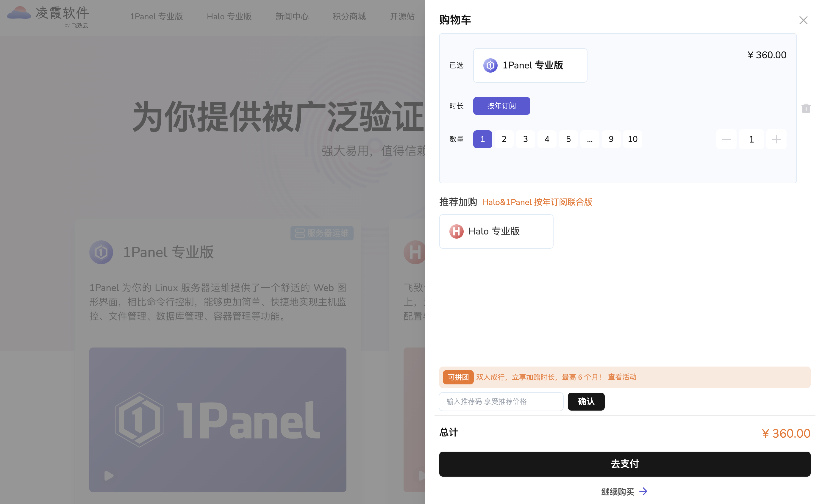Click the 购物车 panel title
The width and height of the screenshot is (822, 504).
pos(455,20)
